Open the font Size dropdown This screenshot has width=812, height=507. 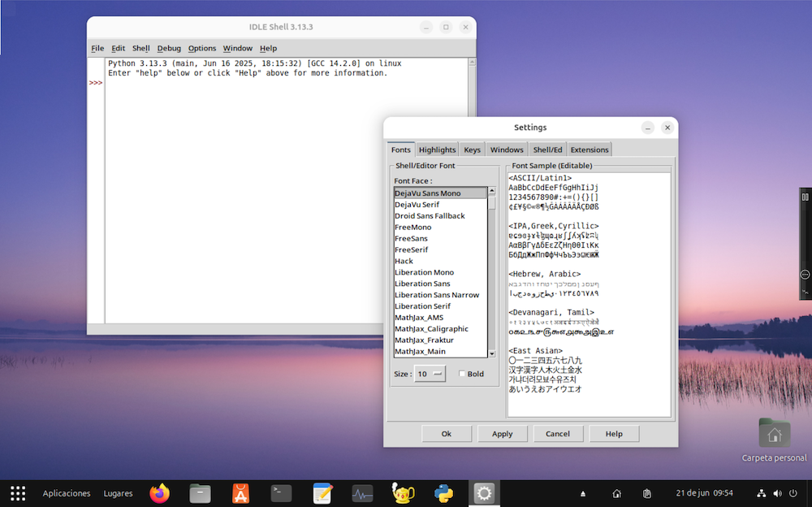(x=430, y=374)
